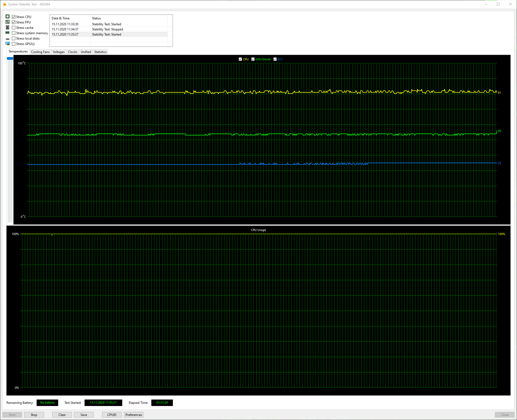Click the green memory module icon
The width and height of the screenshot is (517, 420).
pos(8,33)
